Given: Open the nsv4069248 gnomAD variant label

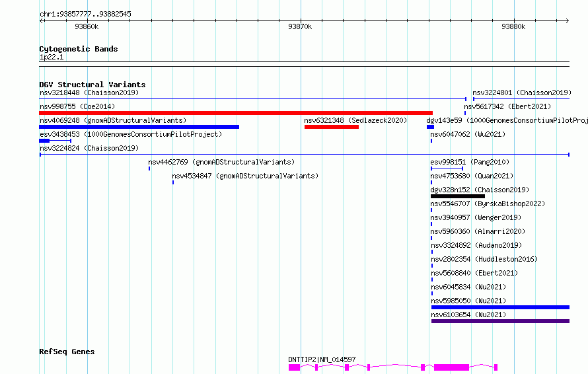Looking at the screenshot, I should tap(113, 120).
